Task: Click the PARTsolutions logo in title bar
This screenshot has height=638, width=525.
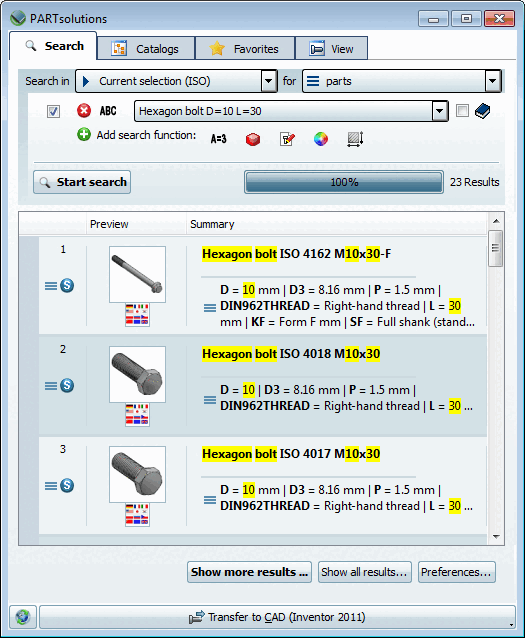Action: [x=18, y=18]
